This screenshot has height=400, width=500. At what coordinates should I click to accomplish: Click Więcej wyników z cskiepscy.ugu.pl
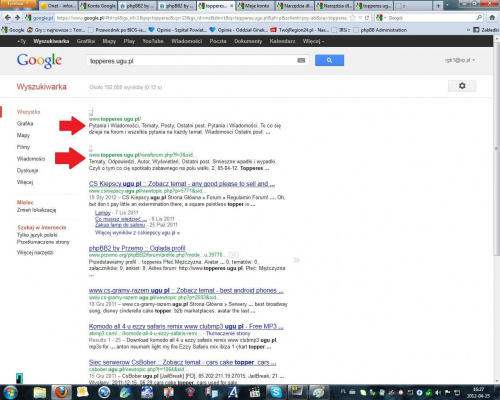coord(137,233)
